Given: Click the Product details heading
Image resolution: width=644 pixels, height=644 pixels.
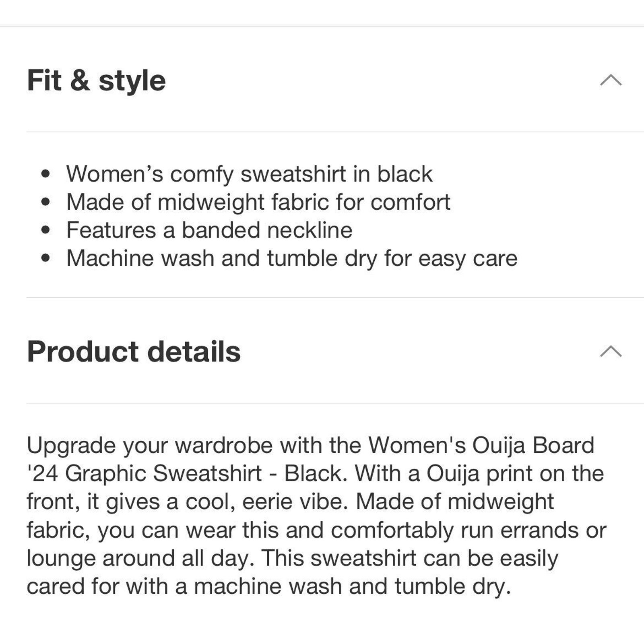Looking at the screenshot, I should pyautogui.click(x=134, y=351).
